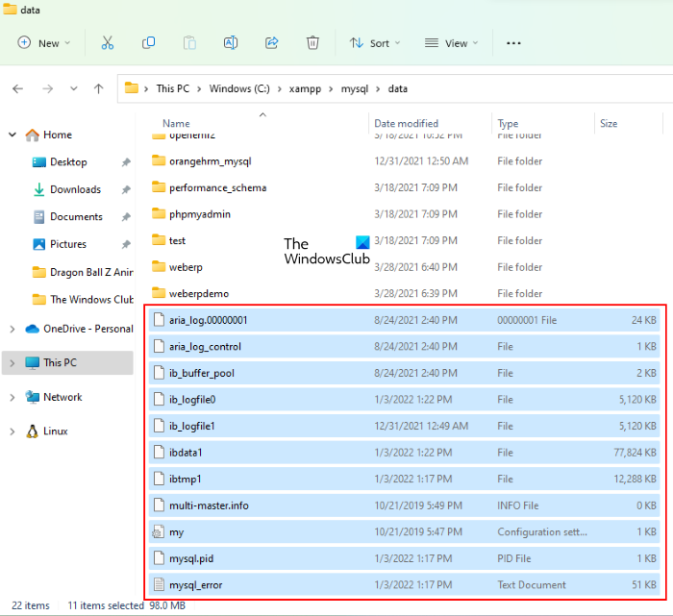
Task: Sort by the Type column header
Action: 508,124
